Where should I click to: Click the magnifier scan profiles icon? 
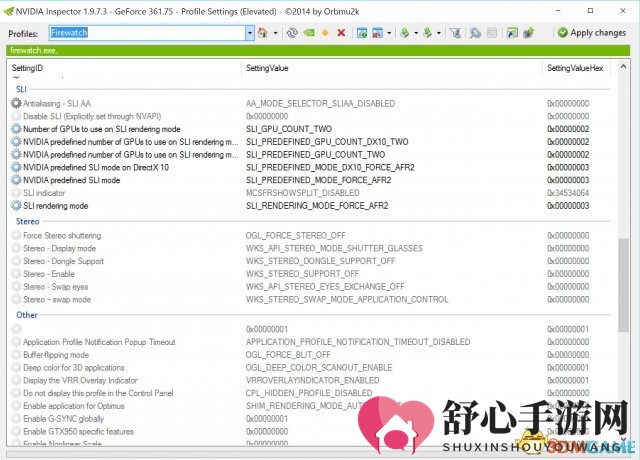pos(475,33)
